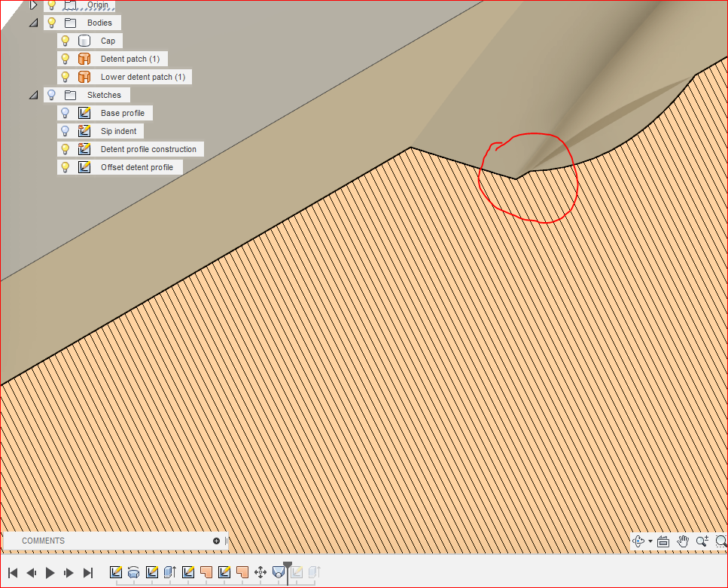Hide the Cap body with its bulb
Viewport: 728px width, 588px height.
click(x=65, y=41)
